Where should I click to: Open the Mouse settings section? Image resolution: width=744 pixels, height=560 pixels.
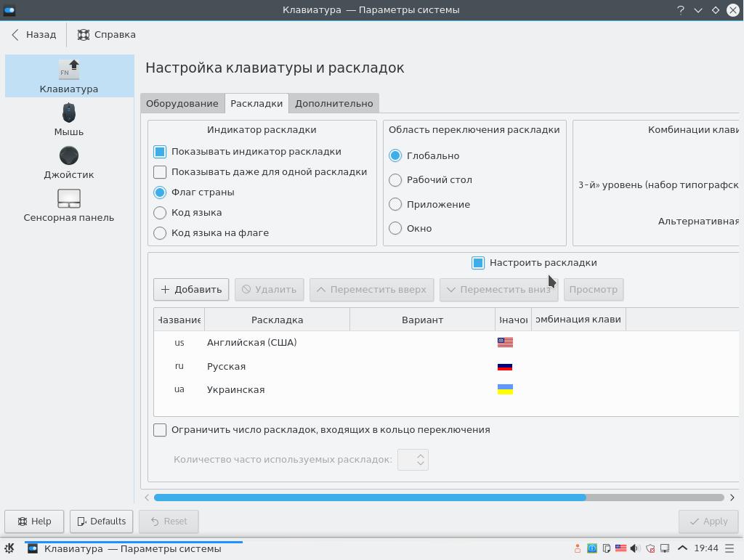coord(68,119)
